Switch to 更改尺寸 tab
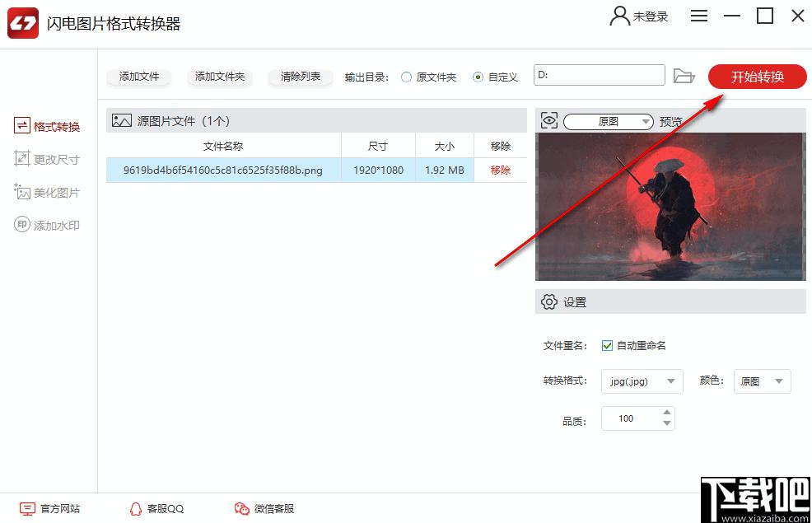812x523 pixels. [47, 159]
